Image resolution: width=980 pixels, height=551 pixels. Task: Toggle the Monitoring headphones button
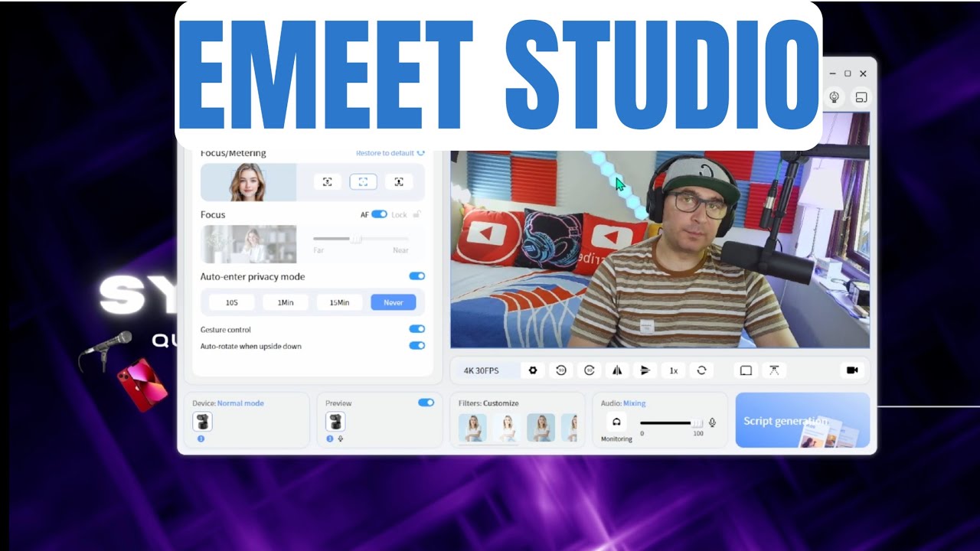616,422
